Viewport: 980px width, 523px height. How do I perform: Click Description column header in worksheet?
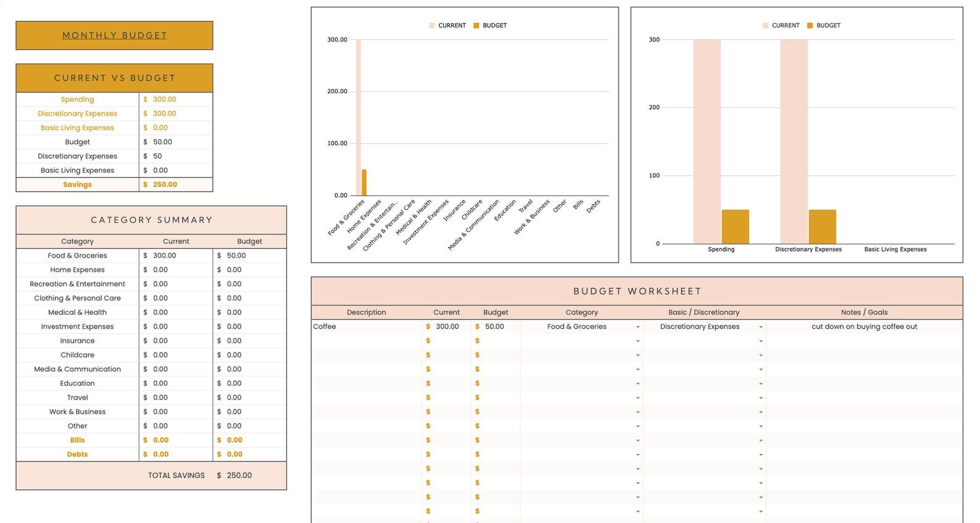click(367, 312)
